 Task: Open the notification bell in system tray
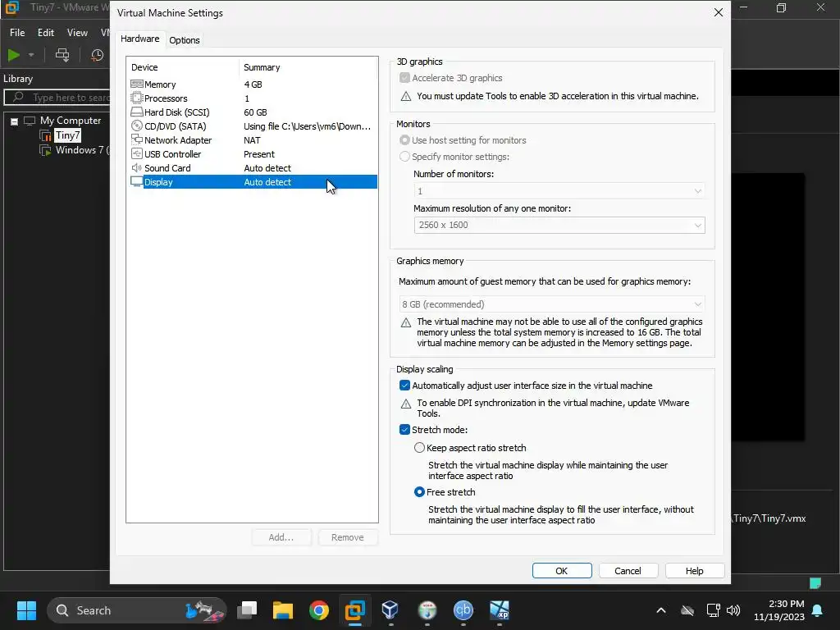tap(818, 610)
